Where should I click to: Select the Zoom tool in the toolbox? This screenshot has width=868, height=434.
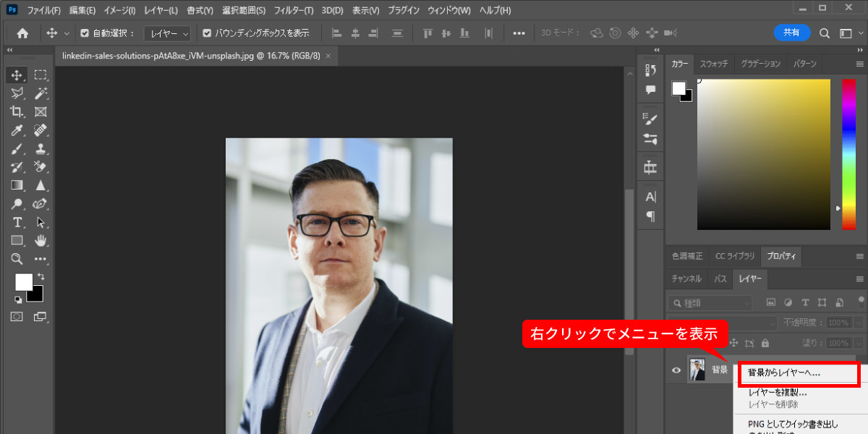click(x=17, y=259)
